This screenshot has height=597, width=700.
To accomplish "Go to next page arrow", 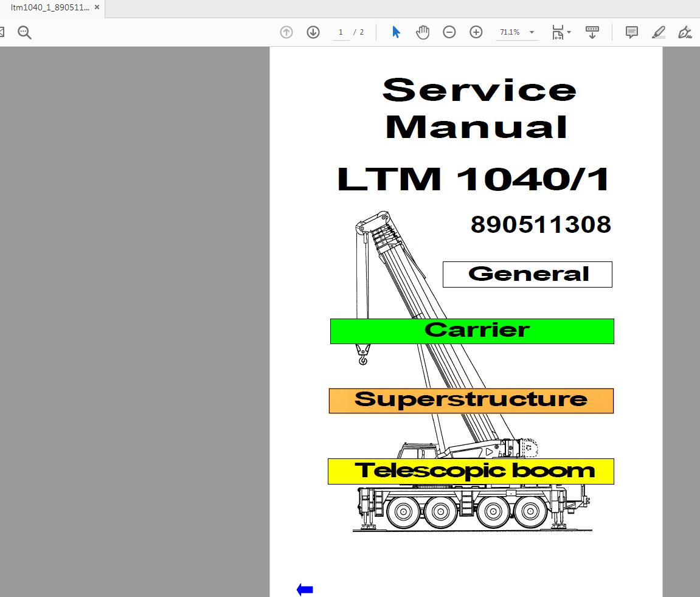I will click(x=313, y=32).
